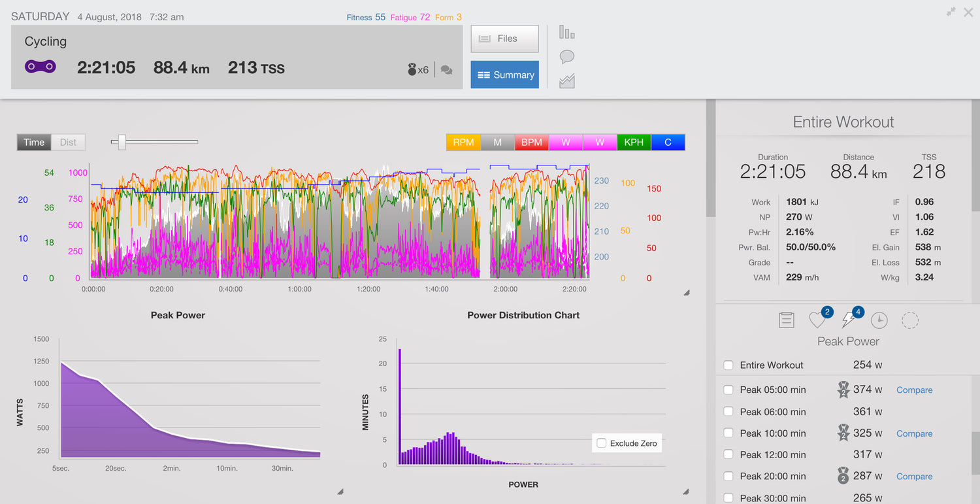This screenshot has width=980, height=504.
Task: Select the Time axis tab
Action: (34, 142)
